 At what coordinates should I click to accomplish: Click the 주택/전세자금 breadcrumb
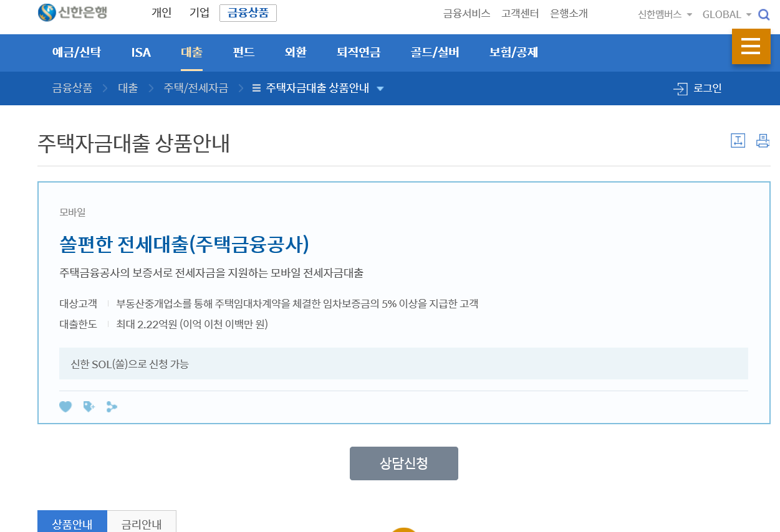(196, 88)
